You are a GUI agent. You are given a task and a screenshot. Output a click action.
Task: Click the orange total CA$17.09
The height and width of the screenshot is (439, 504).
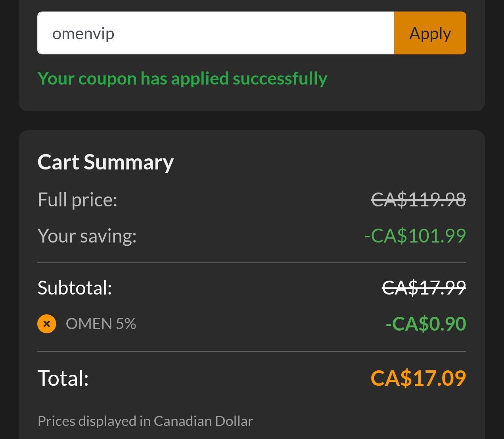click(418, 378)
